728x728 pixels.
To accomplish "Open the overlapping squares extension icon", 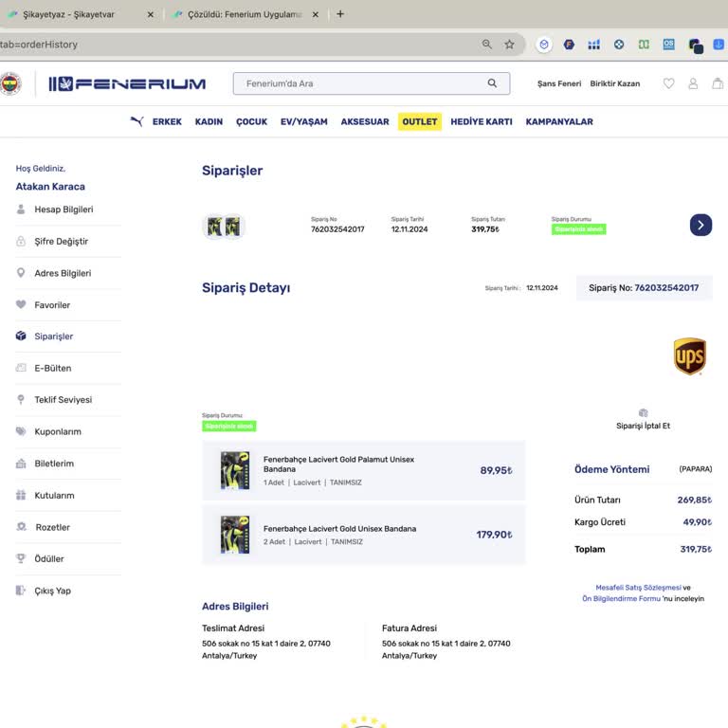I will tap(696, 45).
